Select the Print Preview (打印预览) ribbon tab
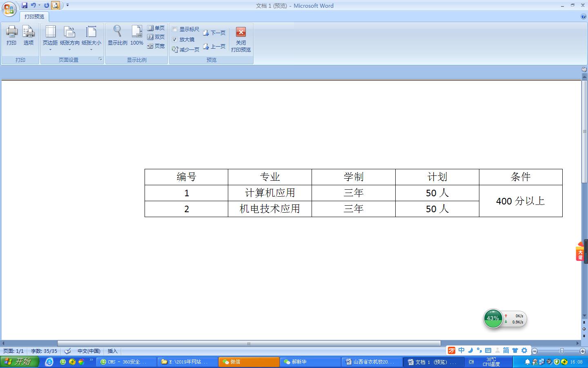 (34, 17)
